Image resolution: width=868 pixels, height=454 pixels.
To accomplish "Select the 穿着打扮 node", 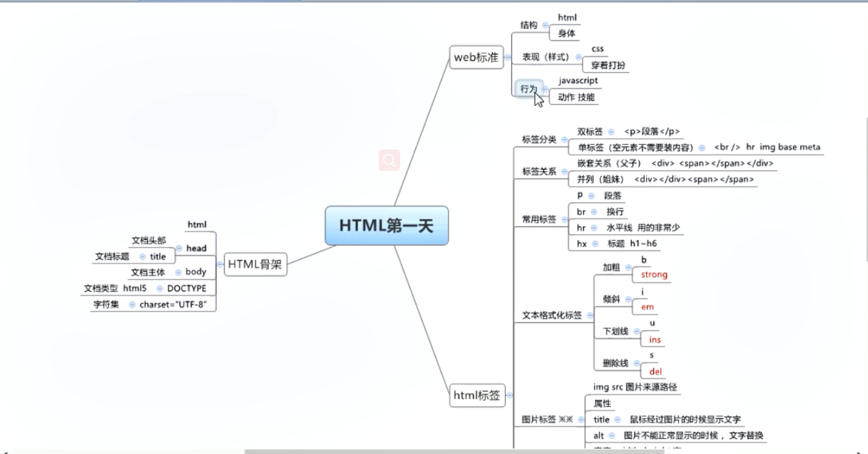I will [x=608, y=65].
